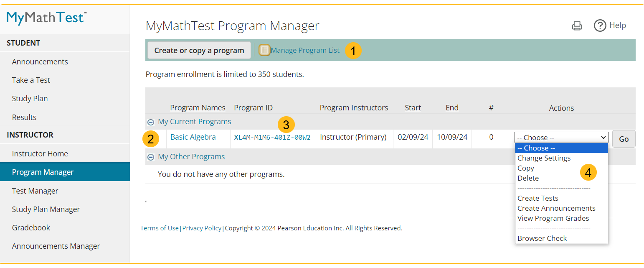Collapse the My Other Programs section

(x=151, y=157)
